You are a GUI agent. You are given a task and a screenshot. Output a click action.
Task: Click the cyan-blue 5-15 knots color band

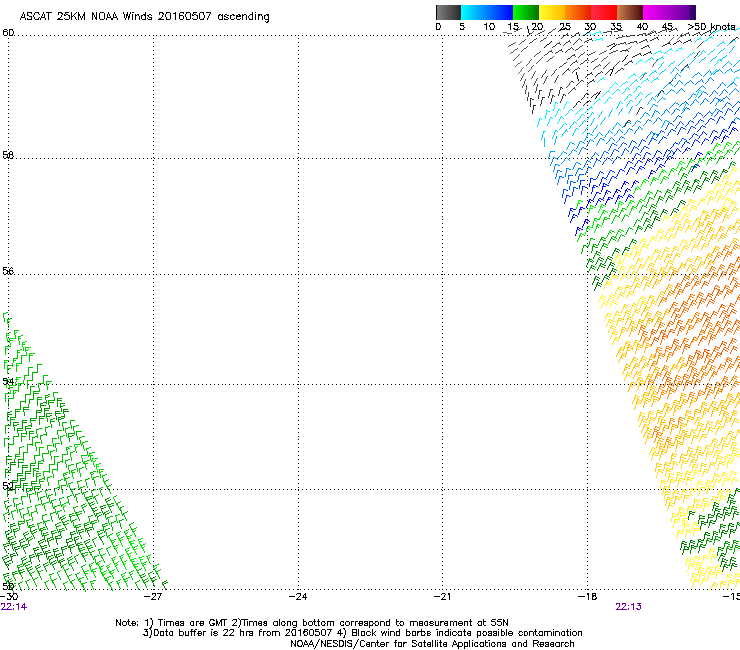487,12
